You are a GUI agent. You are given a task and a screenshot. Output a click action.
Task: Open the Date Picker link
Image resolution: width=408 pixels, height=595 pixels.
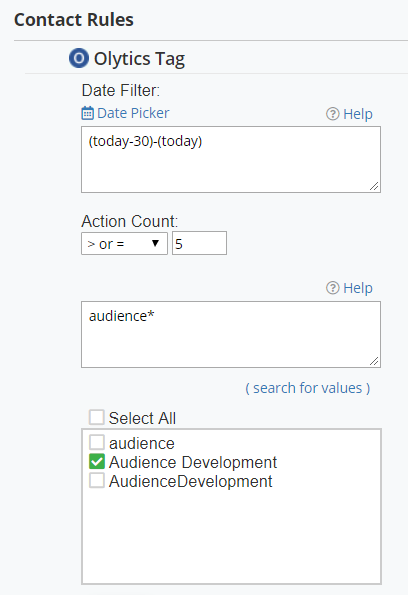point(133,113)
